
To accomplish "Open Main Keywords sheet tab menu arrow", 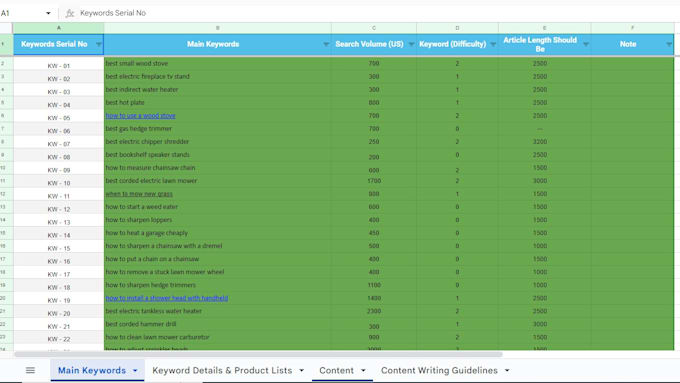I will click(135, 370).
